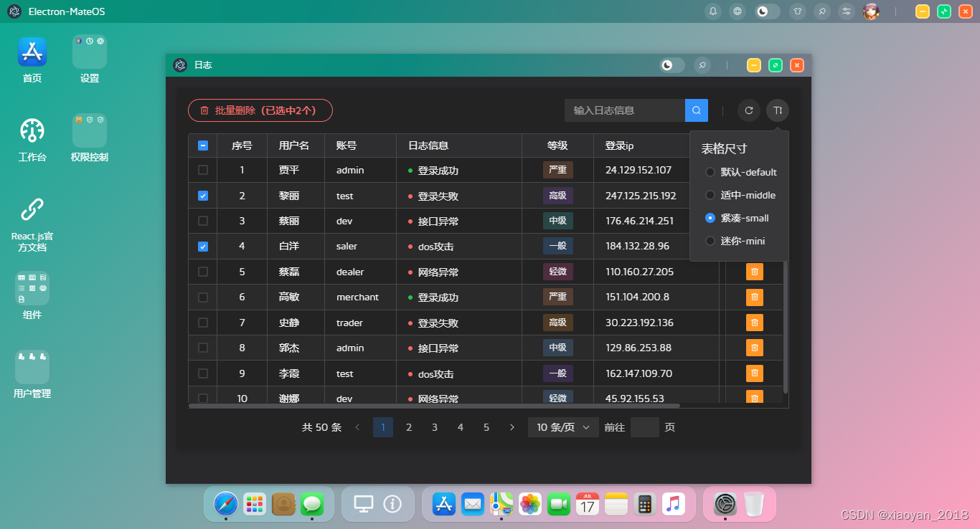This screenshot has height=529, width=980.
Task: Delete row 8 郭杰 with orange trash icon
Action: tap(755, 348)
